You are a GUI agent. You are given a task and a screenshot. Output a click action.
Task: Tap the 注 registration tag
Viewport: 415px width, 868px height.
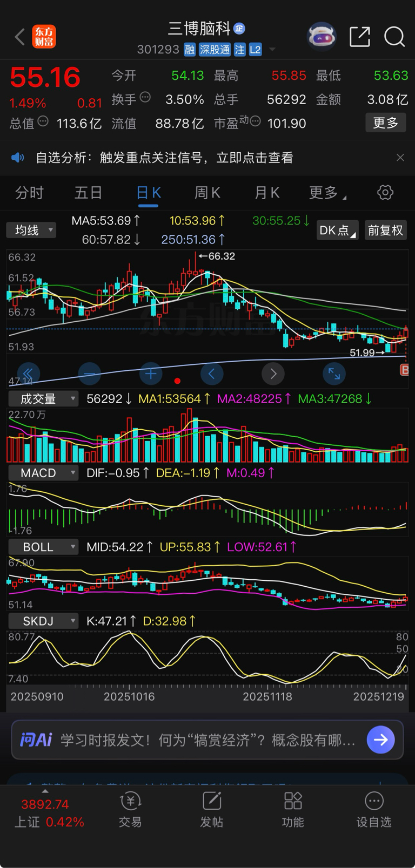click(x=240, y=50)
